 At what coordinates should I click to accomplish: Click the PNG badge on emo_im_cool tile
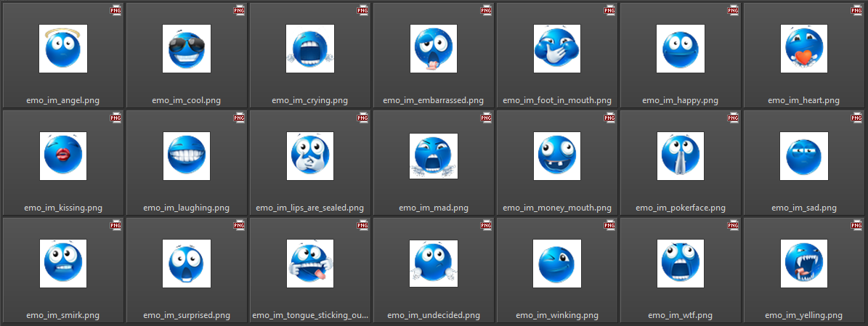239,10
